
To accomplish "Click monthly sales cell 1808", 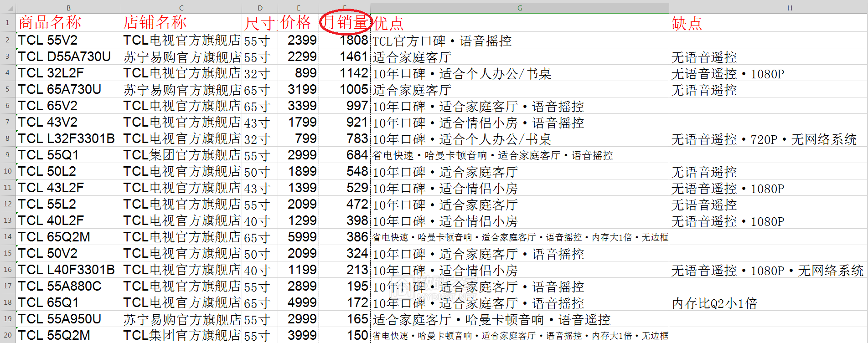I will coord(345,40).
